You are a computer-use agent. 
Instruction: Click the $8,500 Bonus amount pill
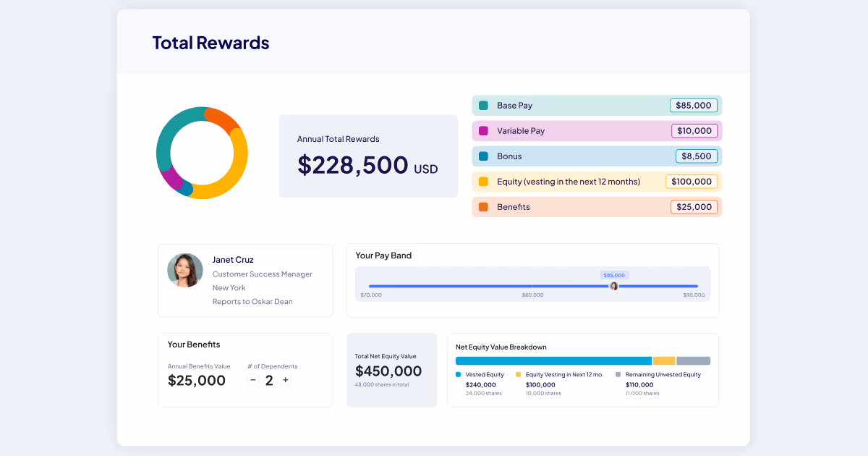[x=696, y=156]
